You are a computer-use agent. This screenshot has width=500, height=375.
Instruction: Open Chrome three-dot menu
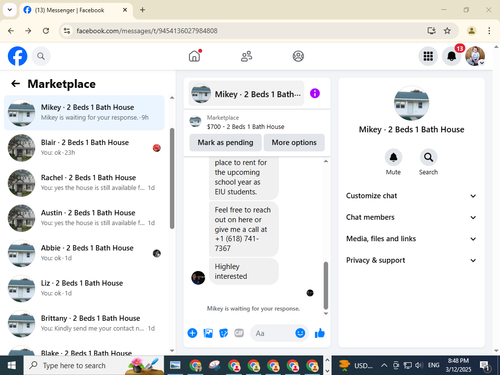[x=489, y=31]
